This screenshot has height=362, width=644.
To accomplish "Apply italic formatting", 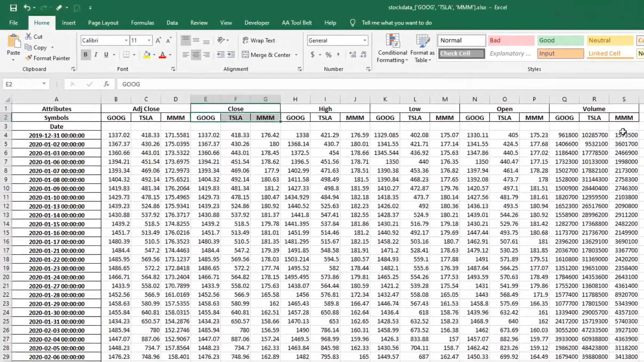I will coord(96,55).
